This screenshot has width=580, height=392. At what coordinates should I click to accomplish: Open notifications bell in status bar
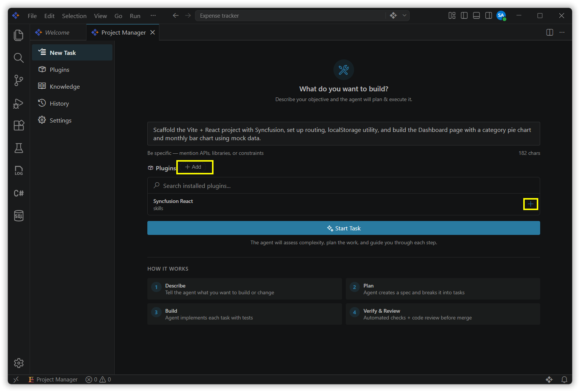click(x=564, y=380)
